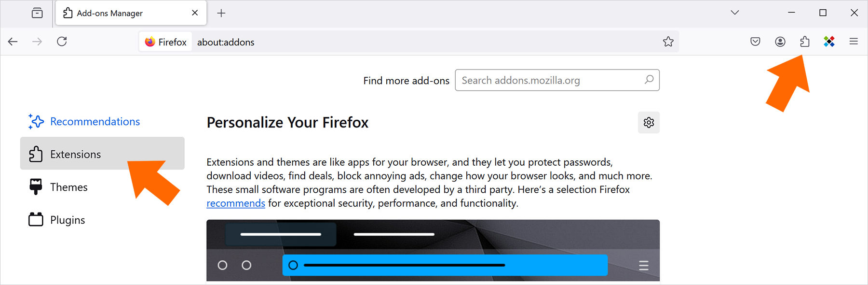Open the Themes category

pyautogui.click(x=58, y=187)
